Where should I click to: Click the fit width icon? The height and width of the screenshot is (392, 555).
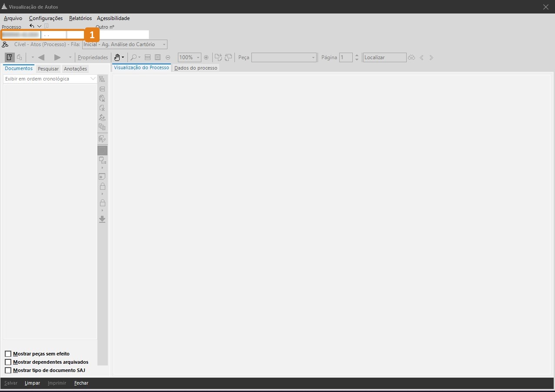coord(147,57)
